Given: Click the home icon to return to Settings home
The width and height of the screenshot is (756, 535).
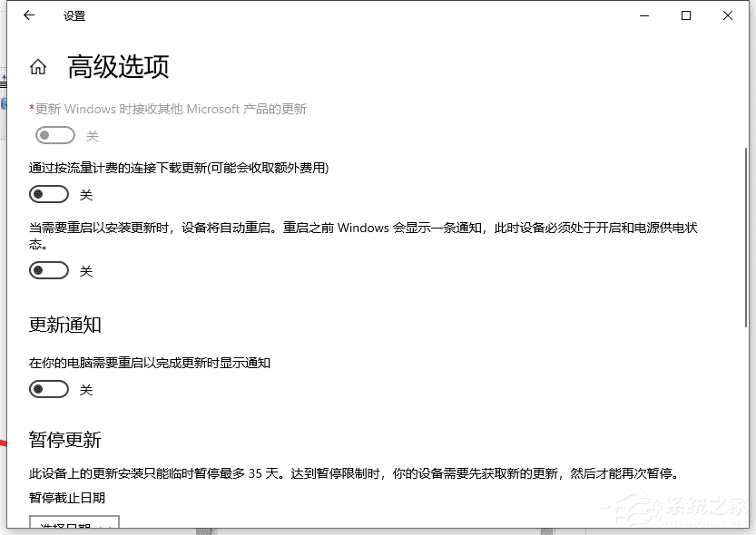Looking at the screenshot, I should point(38,66).
